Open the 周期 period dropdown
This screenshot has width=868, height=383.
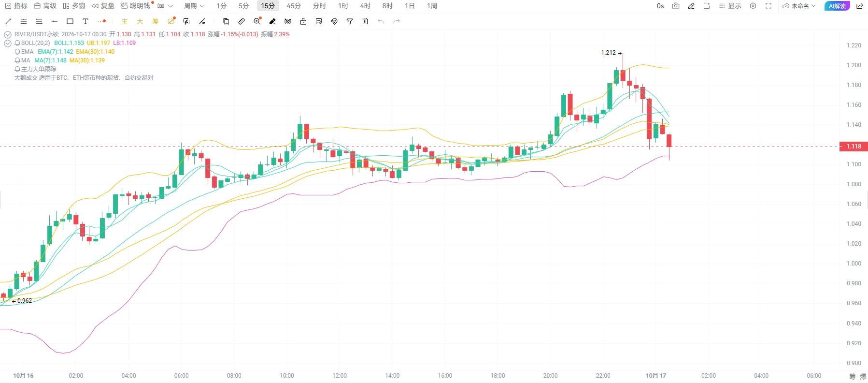click(194, 6)
